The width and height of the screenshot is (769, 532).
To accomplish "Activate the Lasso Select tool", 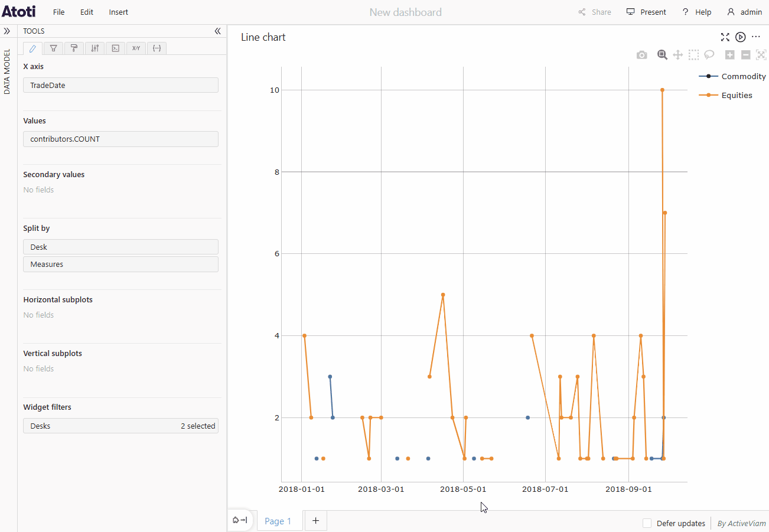I will [x=709, y=55].
